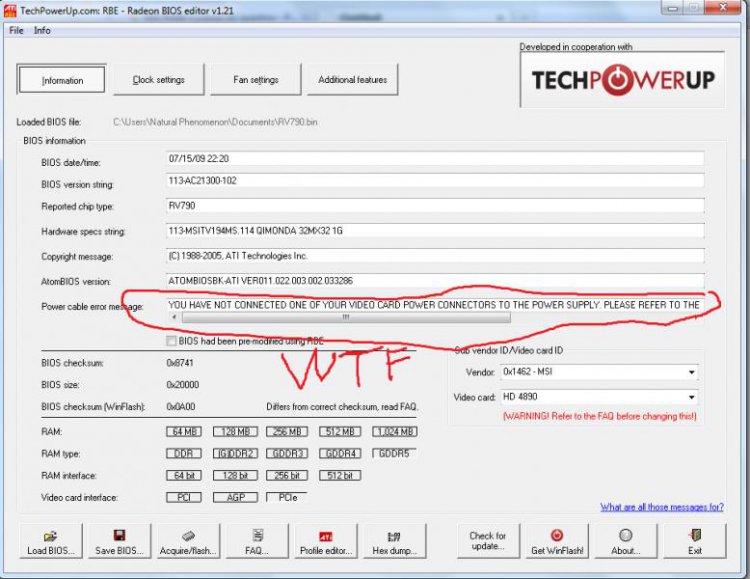Open the File menu
The height and width of the screenshot is (579, 750).
pos(16,30)
